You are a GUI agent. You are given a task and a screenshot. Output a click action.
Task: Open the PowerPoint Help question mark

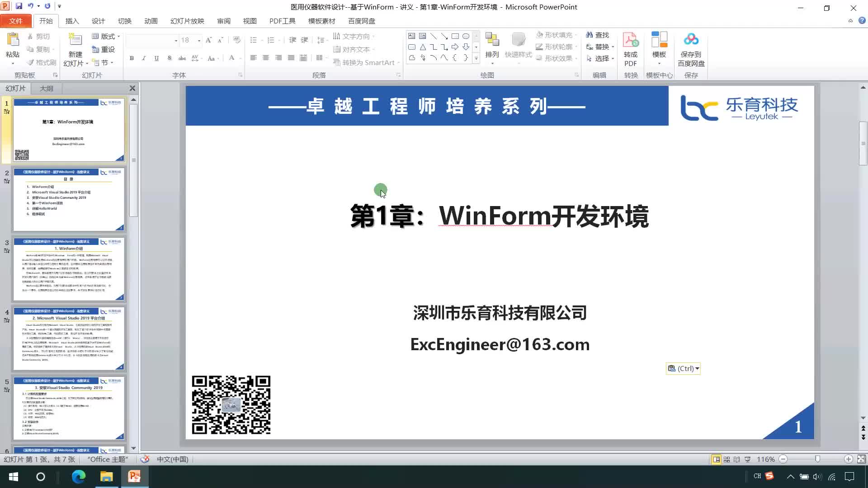point(862,20)
